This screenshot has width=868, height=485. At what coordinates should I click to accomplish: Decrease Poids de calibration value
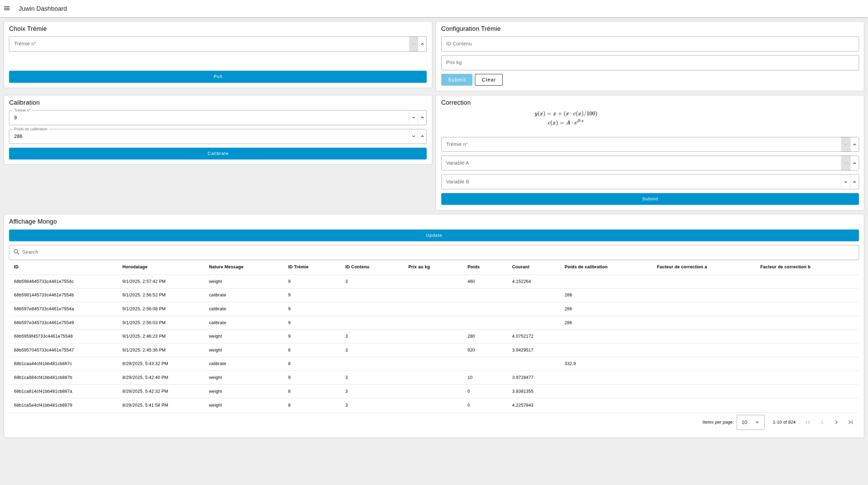pyautogui.click(x=413, y=136)
